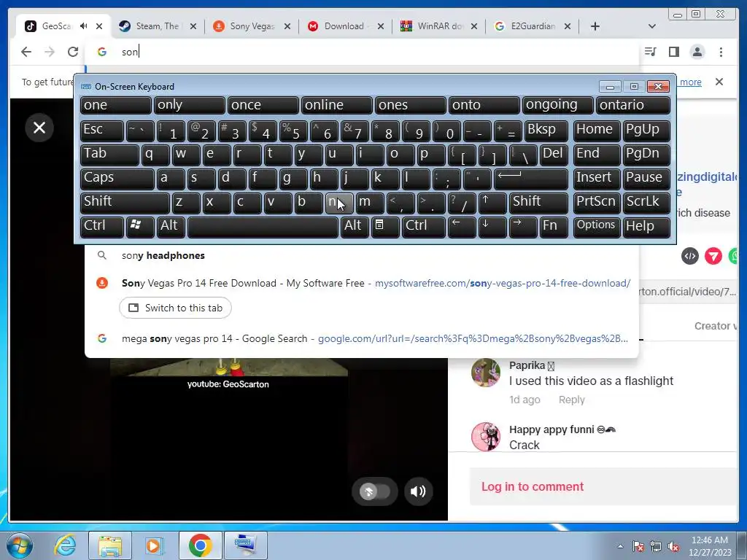Click the embed code share icon

pos(690,256)
